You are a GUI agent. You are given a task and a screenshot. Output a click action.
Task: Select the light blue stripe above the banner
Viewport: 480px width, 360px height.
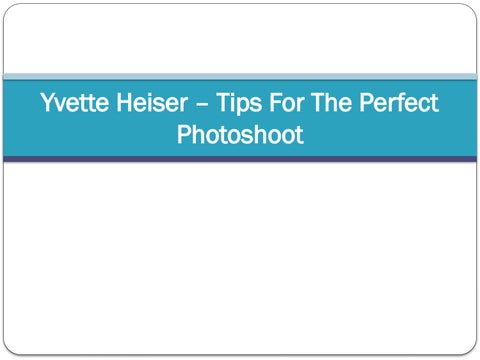point(240,77)
